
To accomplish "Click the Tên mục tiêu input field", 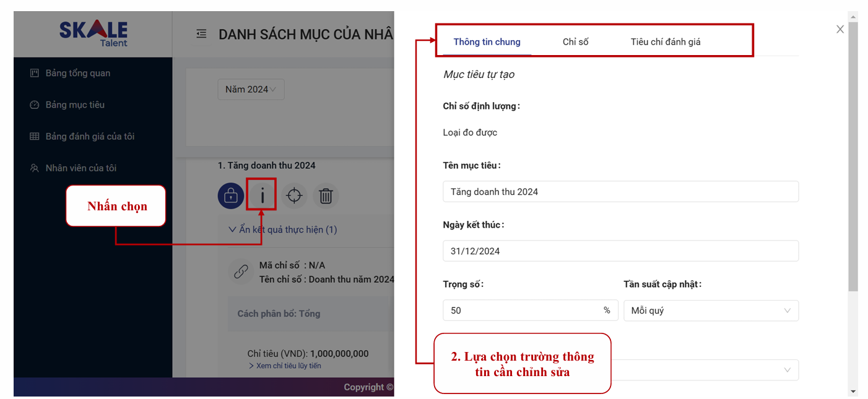I will click(x=620, y=192).
